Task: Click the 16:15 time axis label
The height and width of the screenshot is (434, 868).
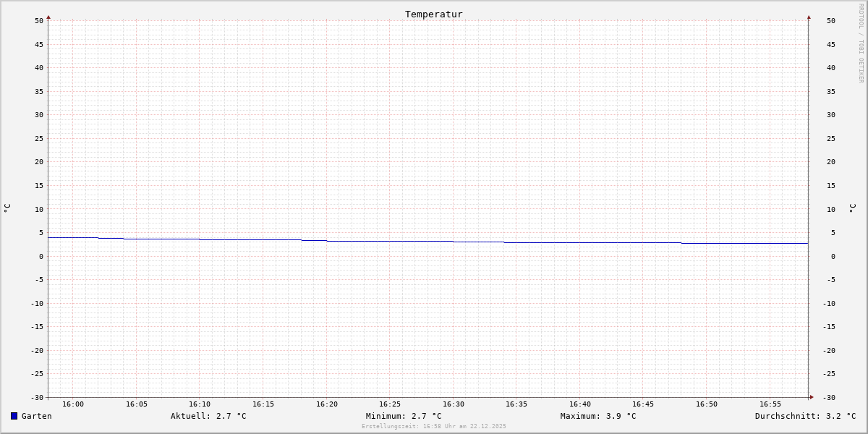Action: tap(263, 404)
